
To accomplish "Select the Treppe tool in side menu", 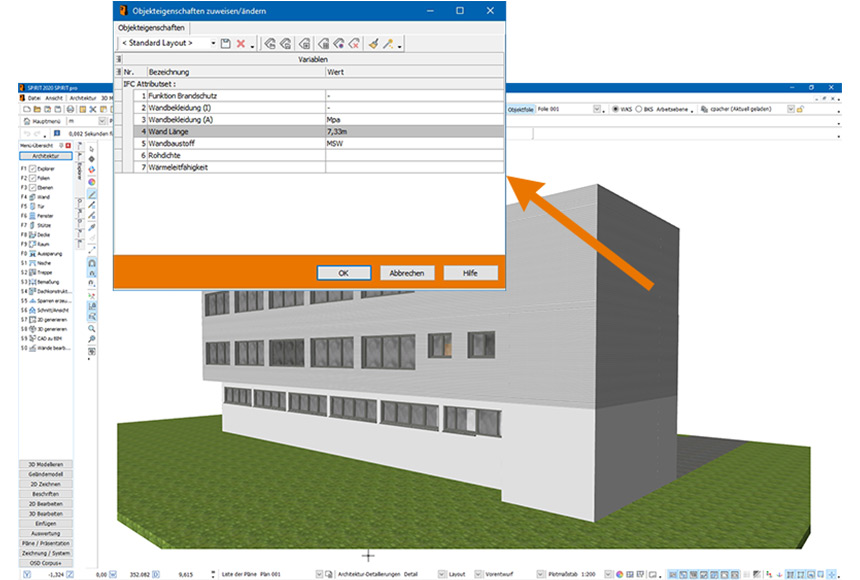I will click(45, 272).
